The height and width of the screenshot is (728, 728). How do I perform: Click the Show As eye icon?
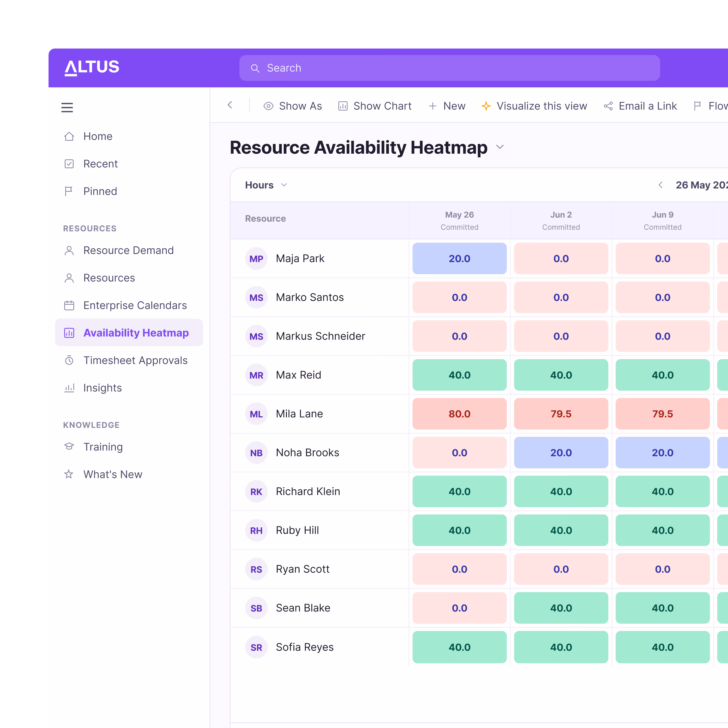pyautogui.click(x=268, y=106)
